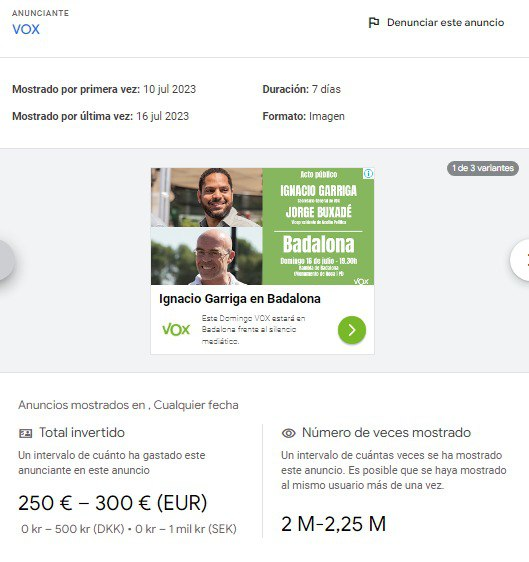Click the 1 de 3 variantes badge
Viewport: 529px width, 562px height.
coord(483,168)
